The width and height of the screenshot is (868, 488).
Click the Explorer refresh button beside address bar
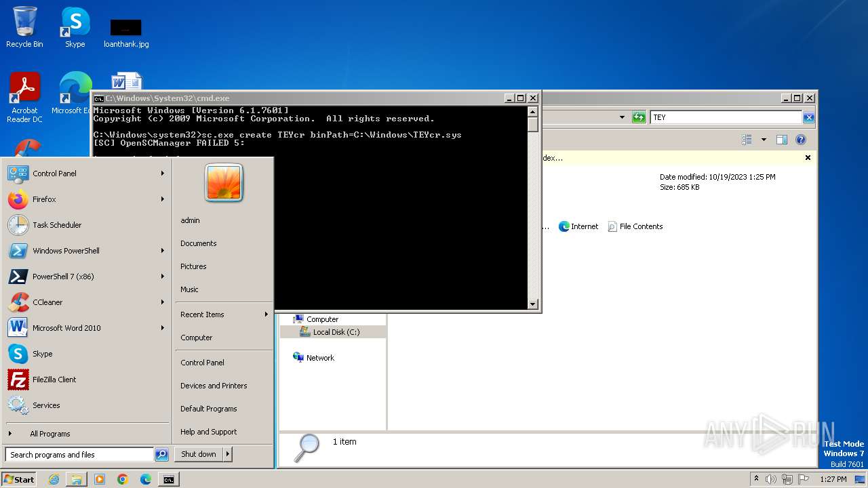[x=638, y=117]
